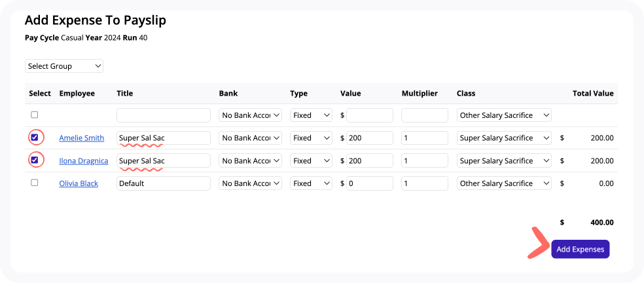Click the Type column header
644x283 pixels.
298,94
